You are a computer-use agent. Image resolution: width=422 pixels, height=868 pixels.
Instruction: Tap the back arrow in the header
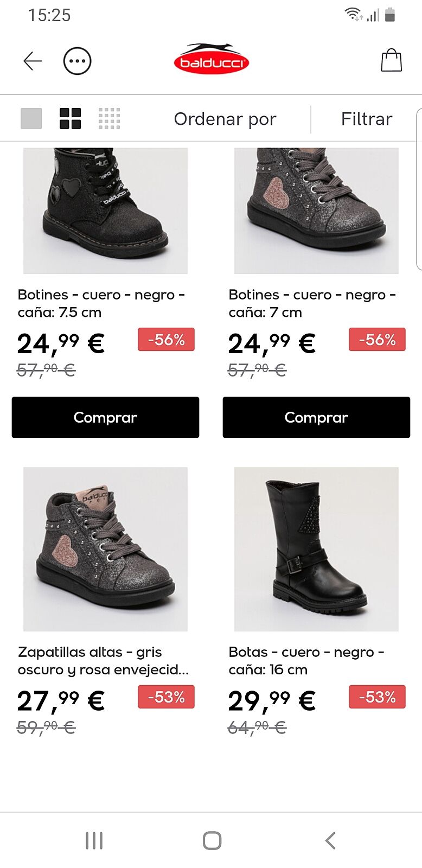click(33, 61)
